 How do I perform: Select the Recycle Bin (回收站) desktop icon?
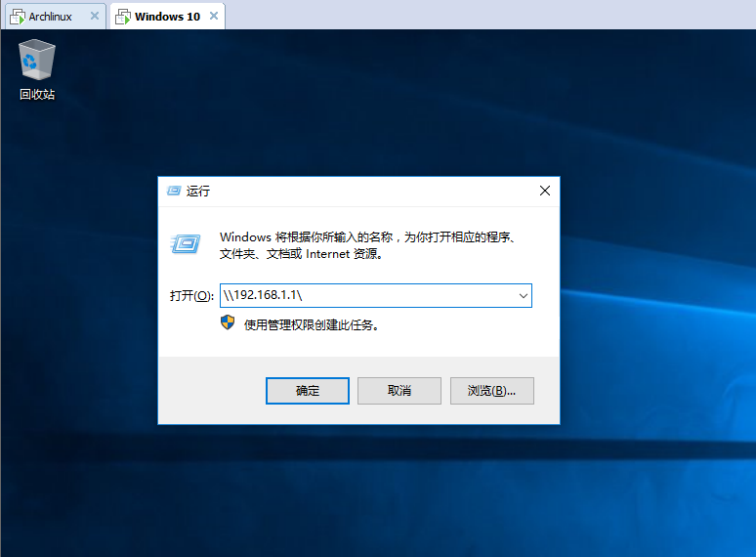pos(37,70)
